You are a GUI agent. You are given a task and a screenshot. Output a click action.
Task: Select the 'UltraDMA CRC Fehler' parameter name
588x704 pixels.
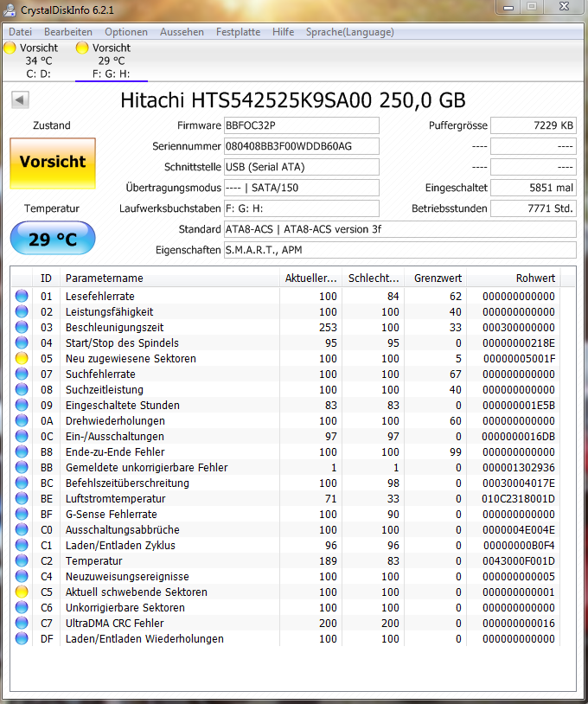[x=114, y=623]
